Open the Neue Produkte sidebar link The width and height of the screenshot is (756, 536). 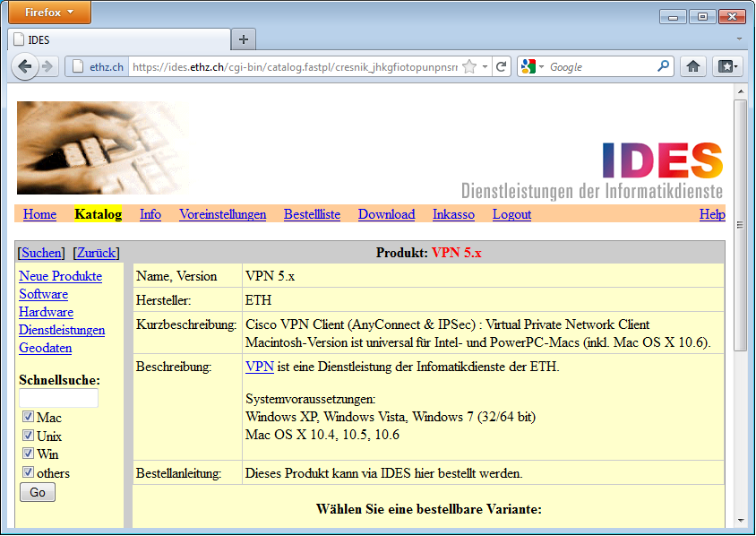[60, 276]
